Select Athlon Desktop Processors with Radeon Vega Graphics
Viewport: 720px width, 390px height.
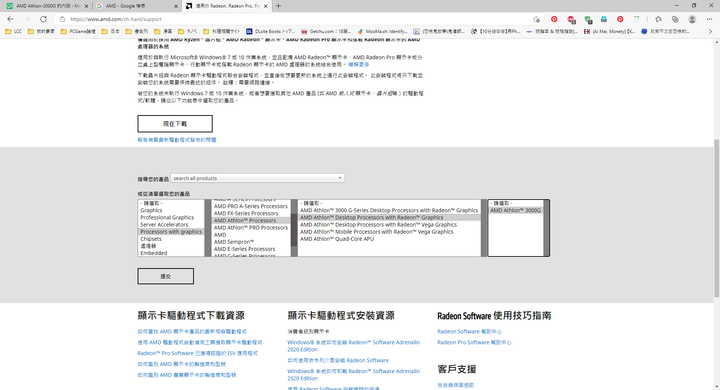pyautogui.click(x=378, y=225)
